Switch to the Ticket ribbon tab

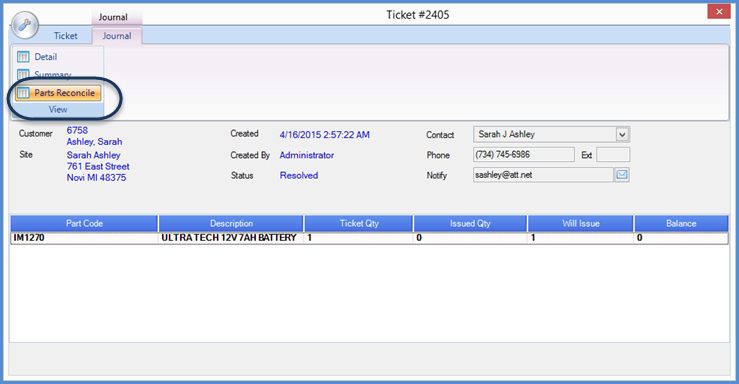66,36
